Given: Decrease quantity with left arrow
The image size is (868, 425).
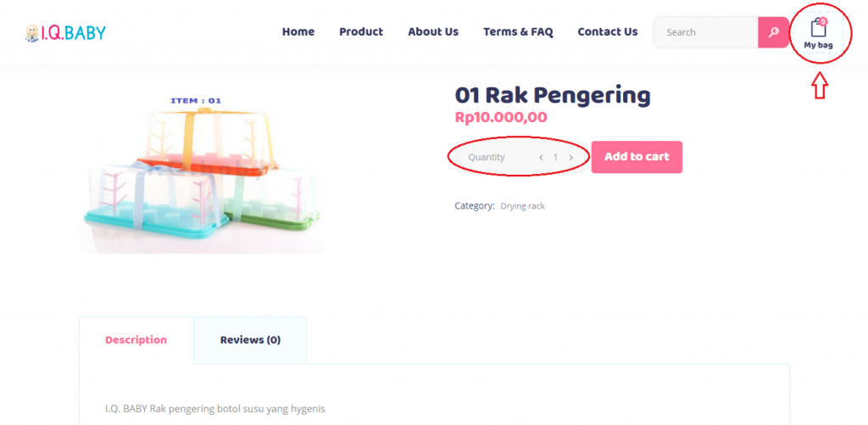Looking at the screenshot, I should (541, 158).
